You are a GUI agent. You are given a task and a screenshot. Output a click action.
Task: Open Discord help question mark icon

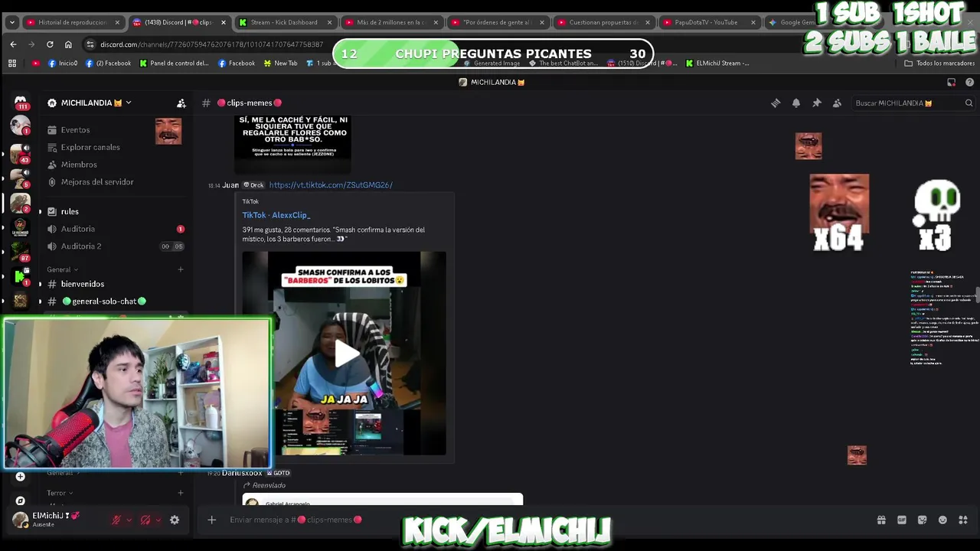(x=969, y=82)
